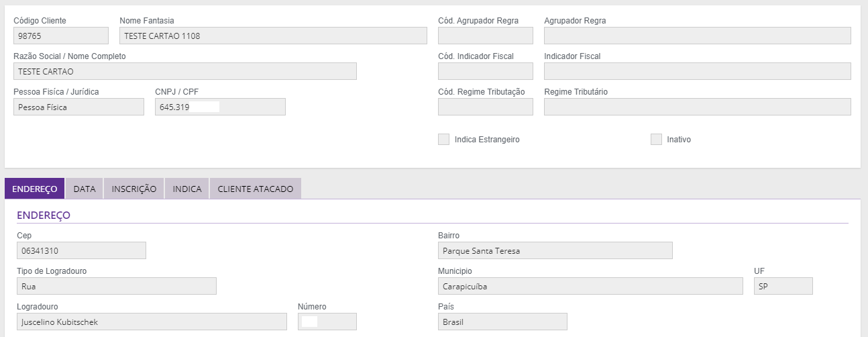Go to the INDICA tab
868x337 pixels.
click(187, 189)
